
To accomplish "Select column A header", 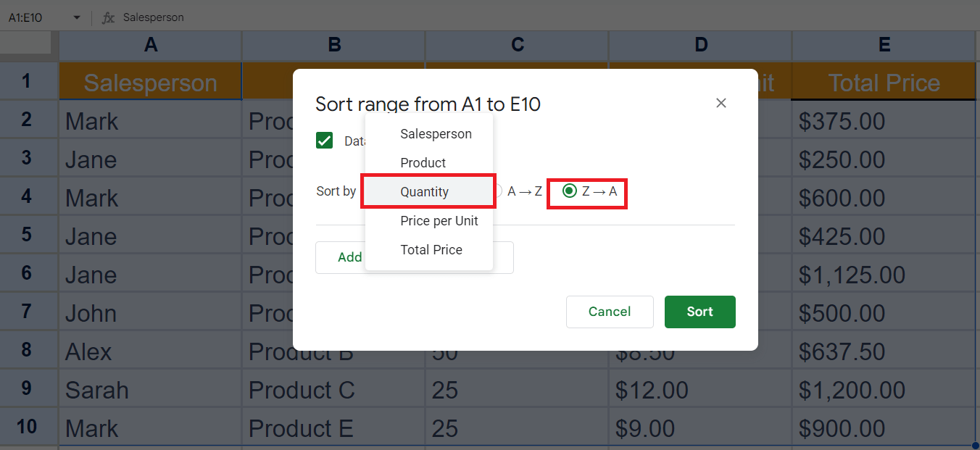I will click(x=150, y=44).
